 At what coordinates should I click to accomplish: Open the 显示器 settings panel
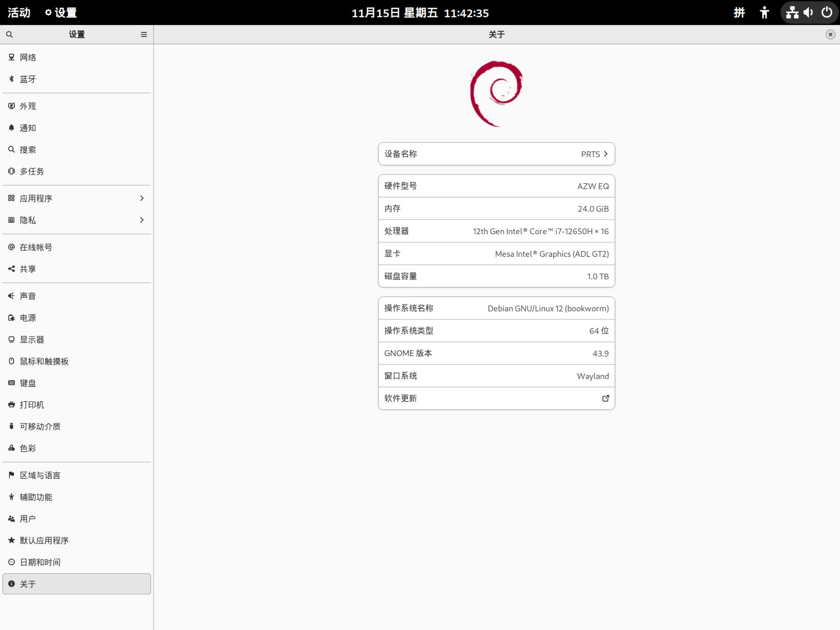77,339
